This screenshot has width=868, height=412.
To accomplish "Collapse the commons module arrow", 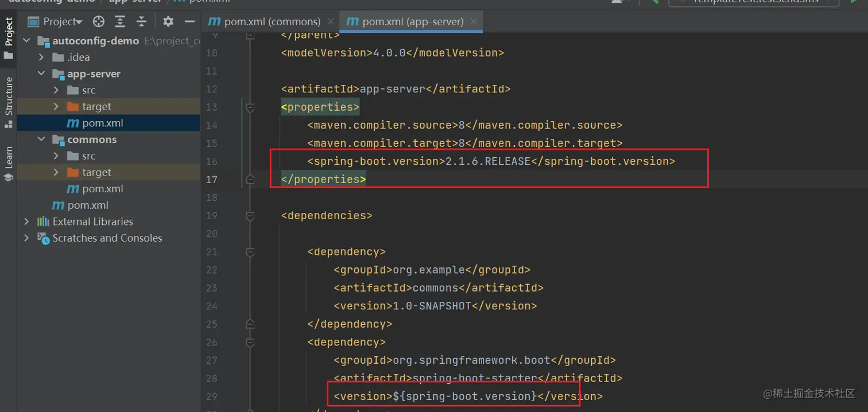I will [x=41, y=139].
